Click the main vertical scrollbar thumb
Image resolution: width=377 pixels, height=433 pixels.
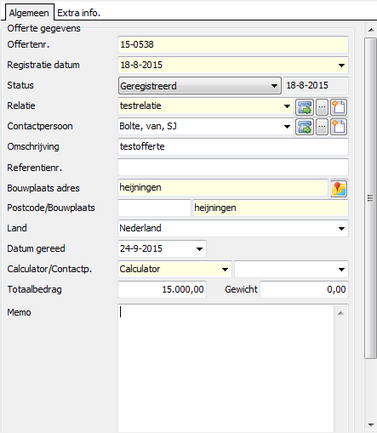click(370, 198)
